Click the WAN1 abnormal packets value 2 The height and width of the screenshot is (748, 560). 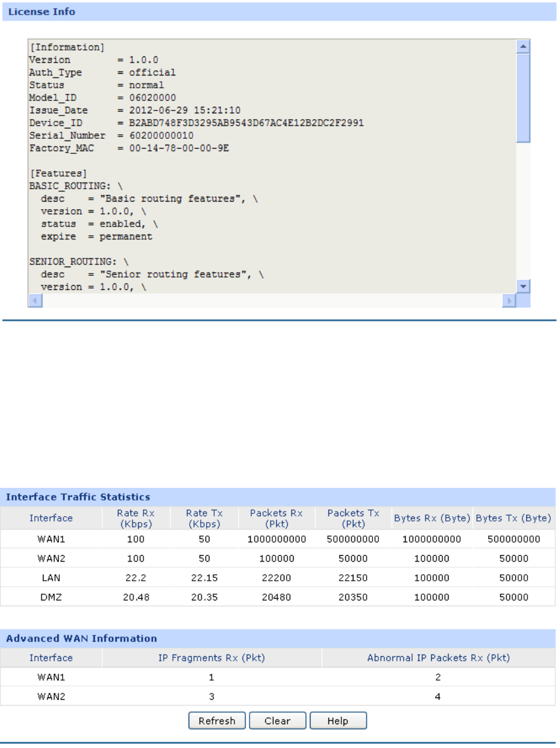(x=438, y=677)
